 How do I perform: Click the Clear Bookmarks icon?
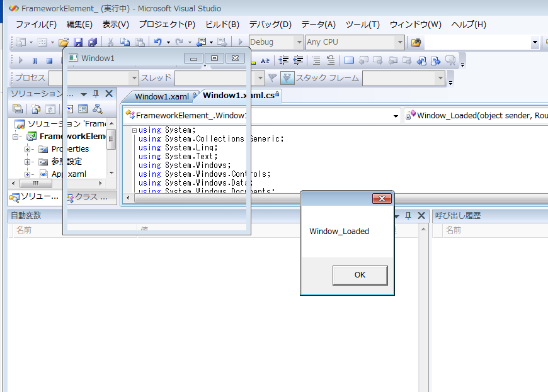click(x=450, y=60)
